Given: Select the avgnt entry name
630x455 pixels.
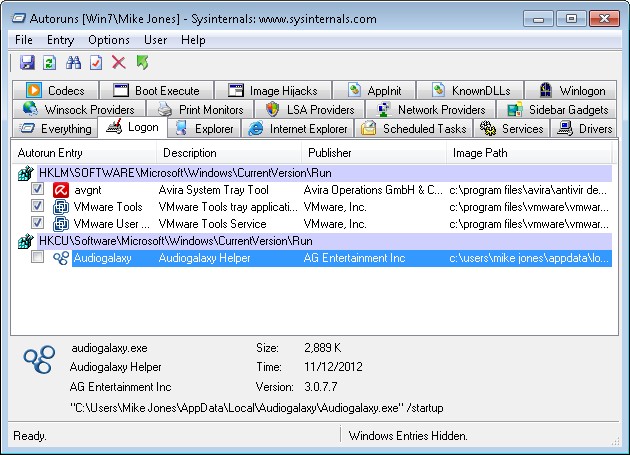Looking at the screenshot, I should 88,190.
